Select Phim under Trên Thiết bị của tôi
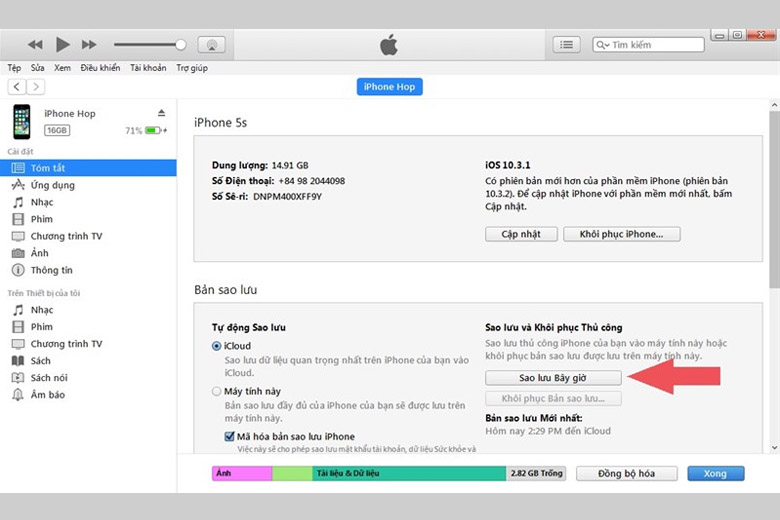 click(88, 327)
